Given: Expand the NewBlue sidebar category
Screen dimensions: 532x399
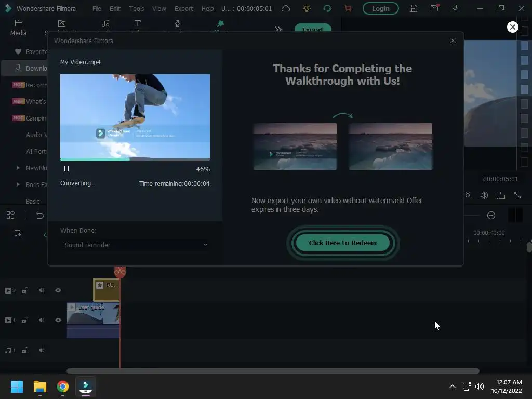Looking at the screenshot, I should 18,168.
